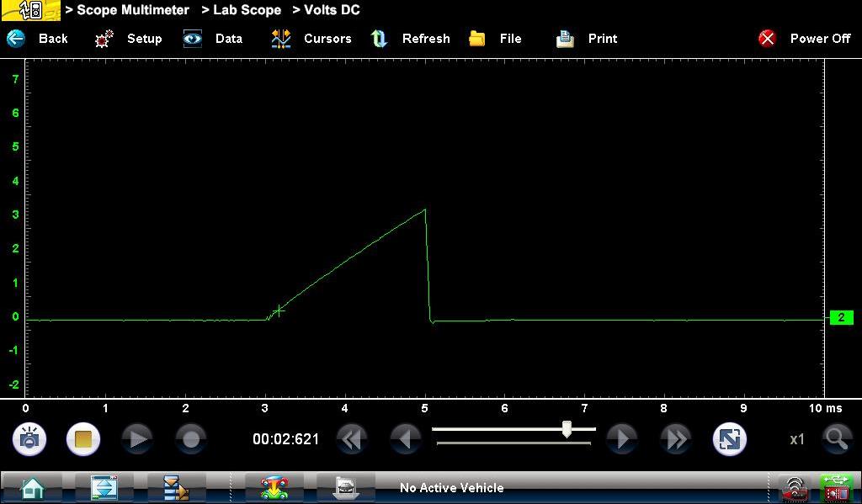Select the channel 2 trace marker

[x=841, y=318]
